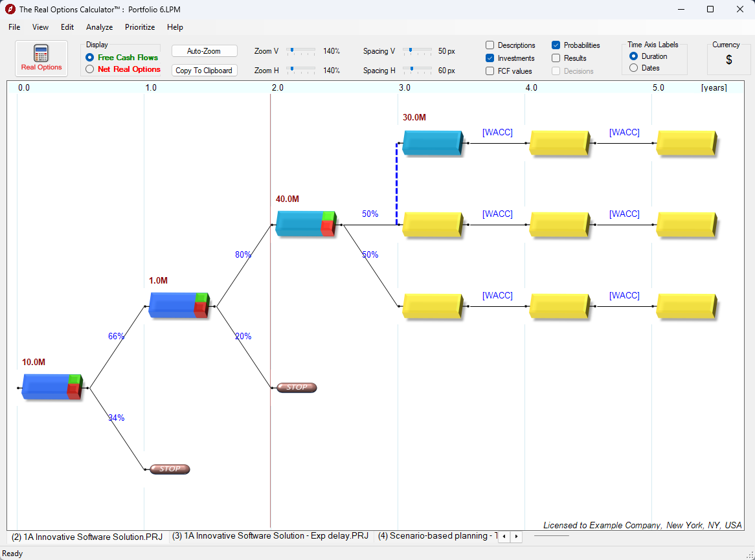Select the bottom-row yellow node at year 3.0
Screen dimensions: 755x560
click(x=431, y=305)
